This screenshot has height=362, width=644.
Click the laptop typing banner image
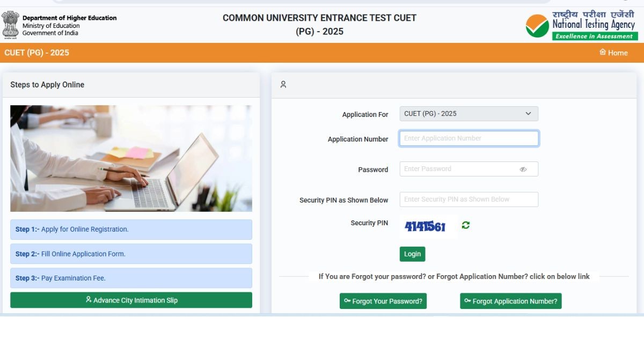131,158
